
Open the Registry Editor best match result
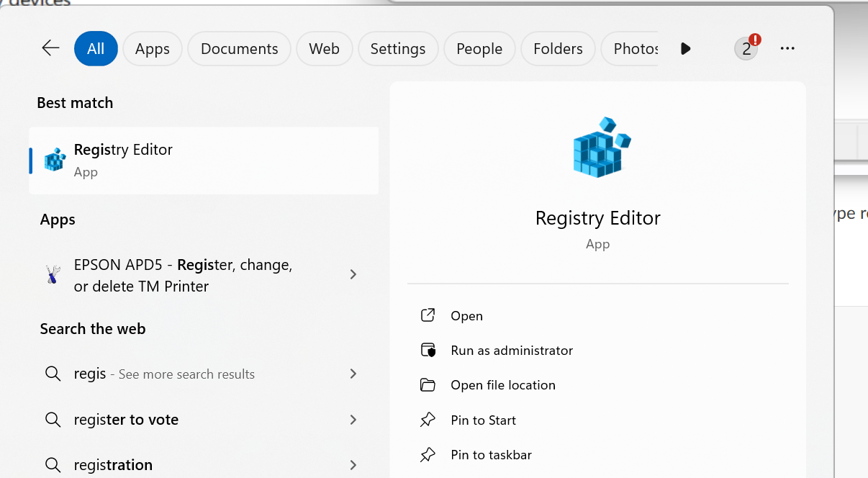204,160
